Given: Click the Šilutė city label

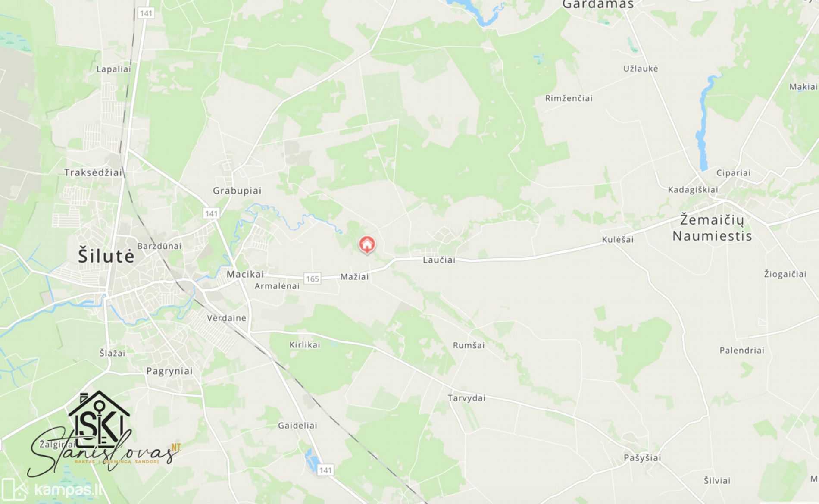Looking at the screenshot, I should pyautogui.click(x=106, y=256).
